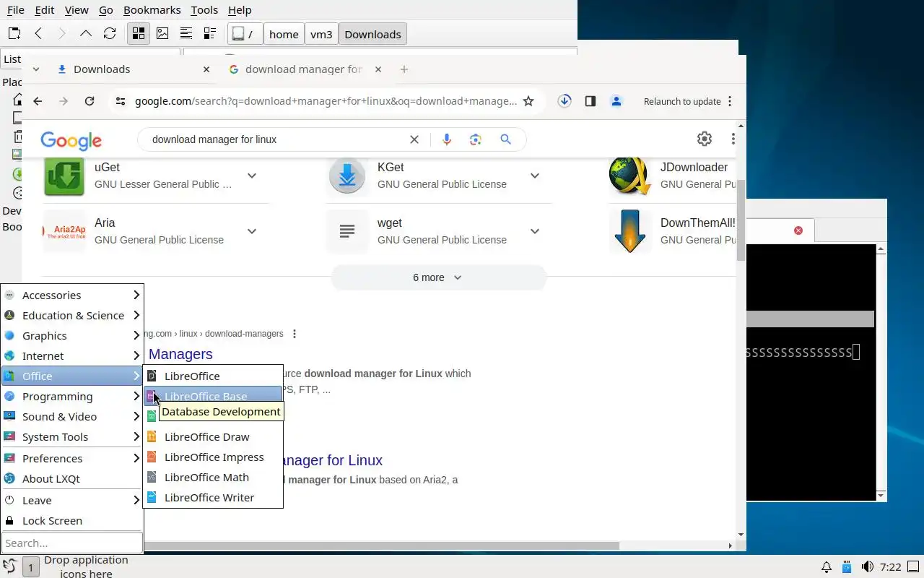This screenshot has width=924, height=578.
Task: Click the Google logo
Action: click(x=71, y=140)
